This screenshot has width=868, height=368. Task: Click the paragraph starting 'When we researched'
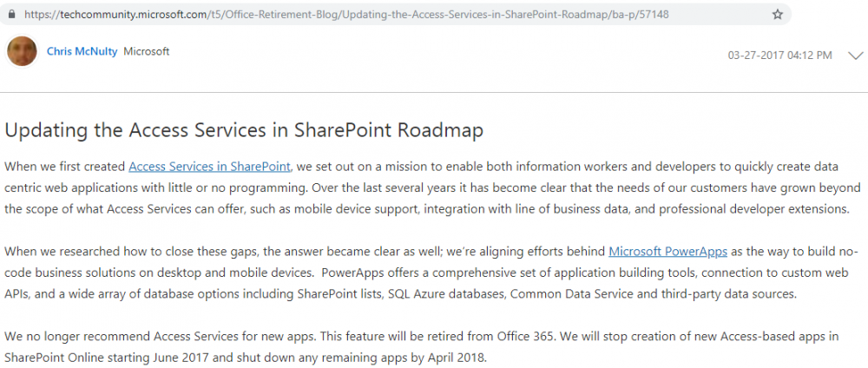431,273
